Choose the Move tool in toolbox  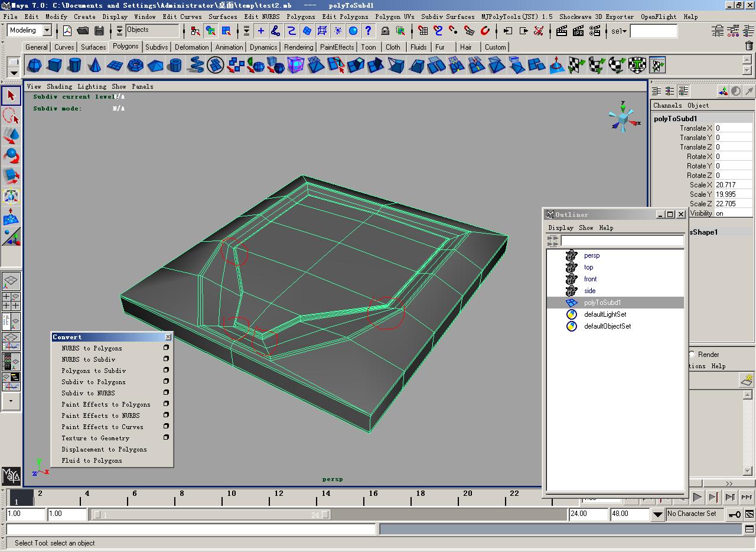coord(11,136)
